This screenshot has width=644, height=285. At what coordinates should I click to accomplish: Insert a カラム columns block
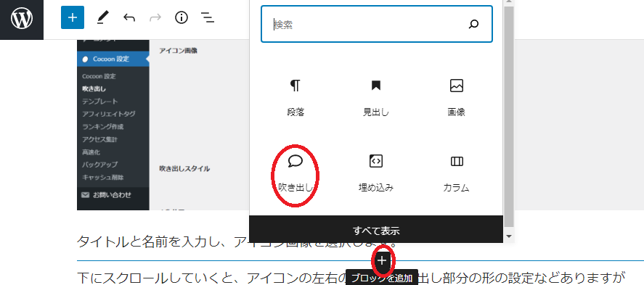tap(456, 174)
